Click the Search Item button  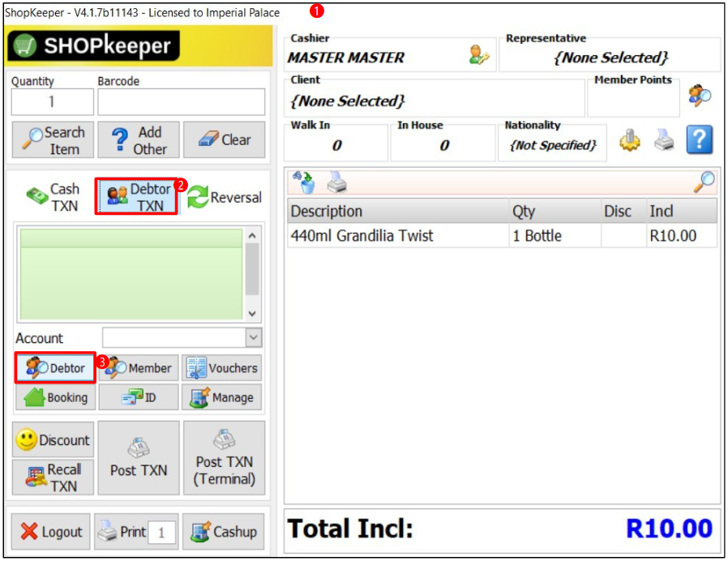tap(53, 140)
